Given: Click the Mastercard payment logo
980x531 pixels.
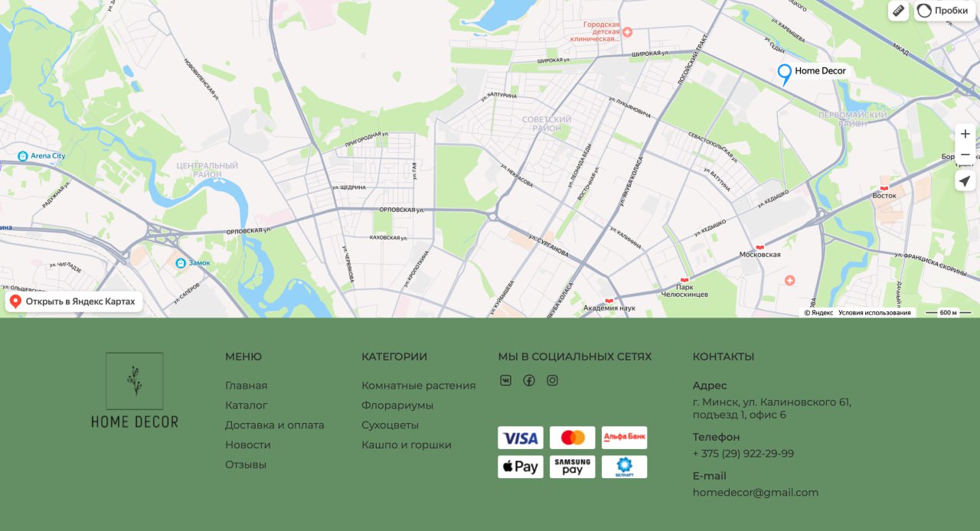Looking at the screenshot, I should pos(573,438).
